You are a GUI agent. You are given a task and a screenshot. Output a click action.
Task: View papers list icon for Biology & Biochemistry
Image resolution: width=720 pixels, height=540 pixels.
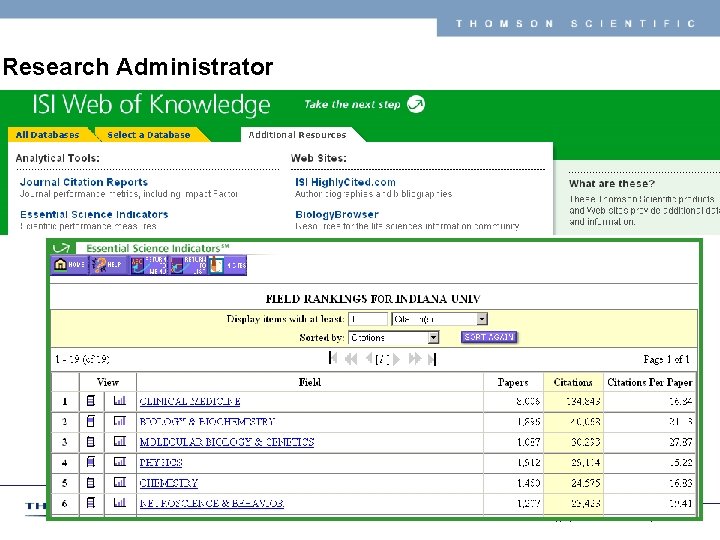91,421
